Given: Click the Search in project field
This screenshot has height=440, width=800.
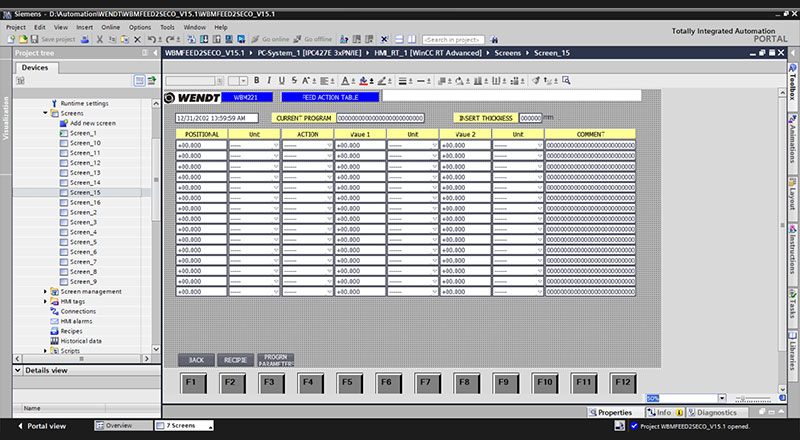Looking at the screenshot, I should (453, 39).
